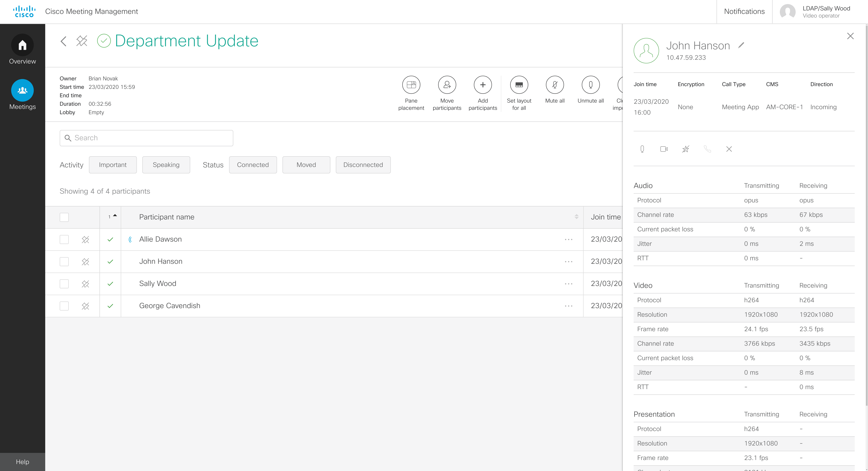Mute John Hanson's microphone in details panel
Viewport: 868px width, 471px height.
642,149
